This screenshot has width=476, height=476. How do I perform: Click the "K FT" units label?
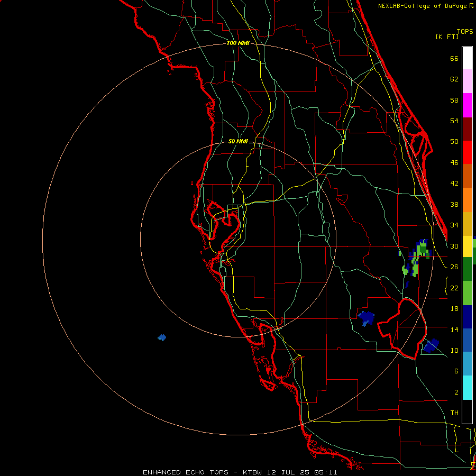pyautogui.click(x=447, y=37)
